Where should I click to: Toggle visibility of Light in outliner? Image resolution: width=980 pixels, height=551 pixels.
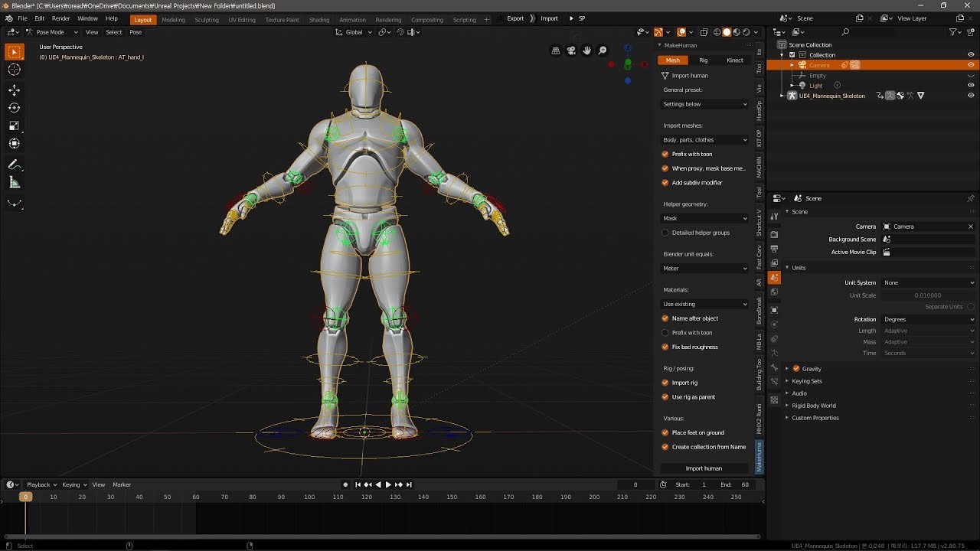point(971,86)
